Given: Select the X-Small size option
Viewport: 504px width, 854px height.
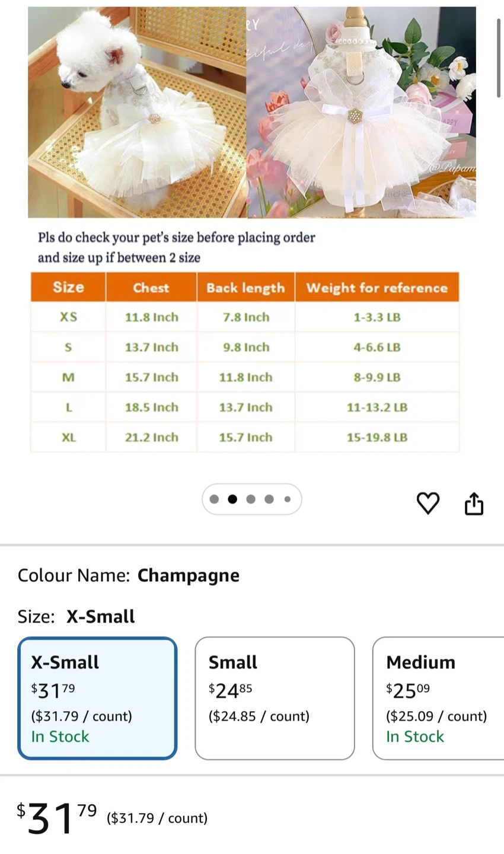Looking at the screenshot, I should click(x=97, y=698).
